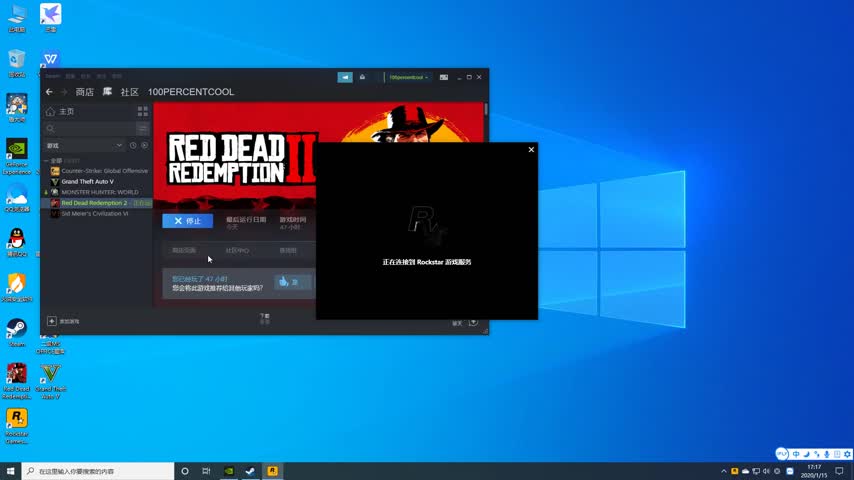The image size is (854, 480).
Task: Toggle the ready-to-play filter icon
Action: click(144, 145)
